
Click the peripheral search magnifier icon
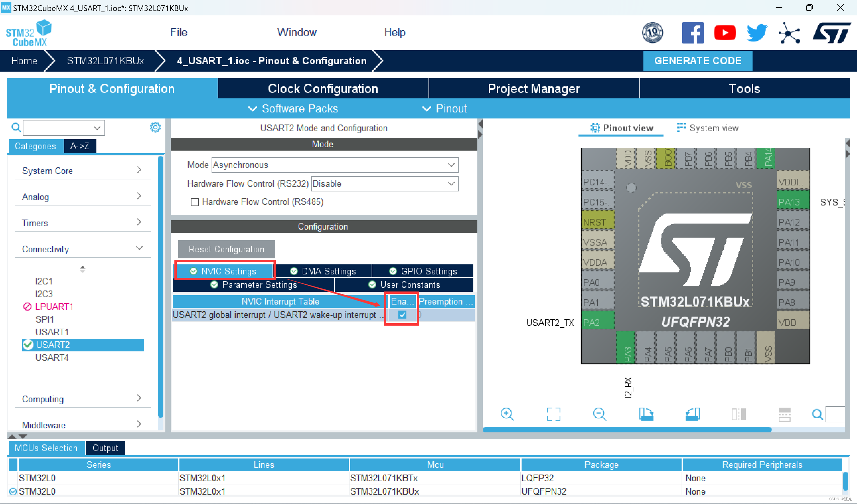16,128
